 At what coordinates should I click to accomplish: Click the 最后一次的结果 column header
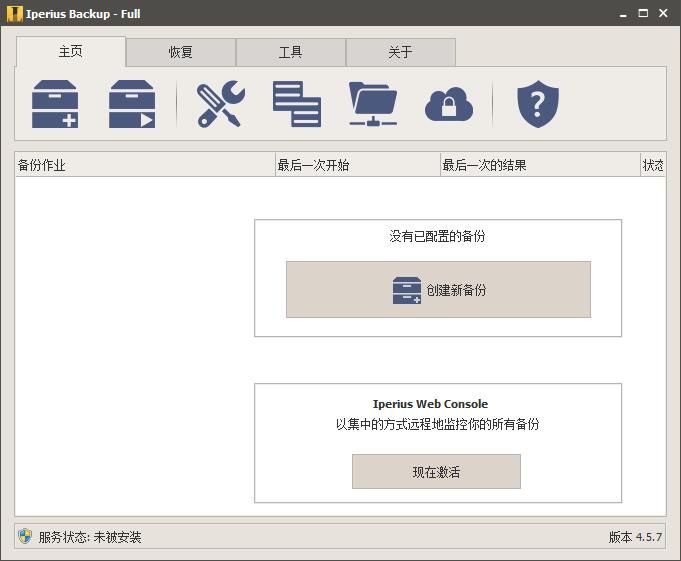(540, 165)
